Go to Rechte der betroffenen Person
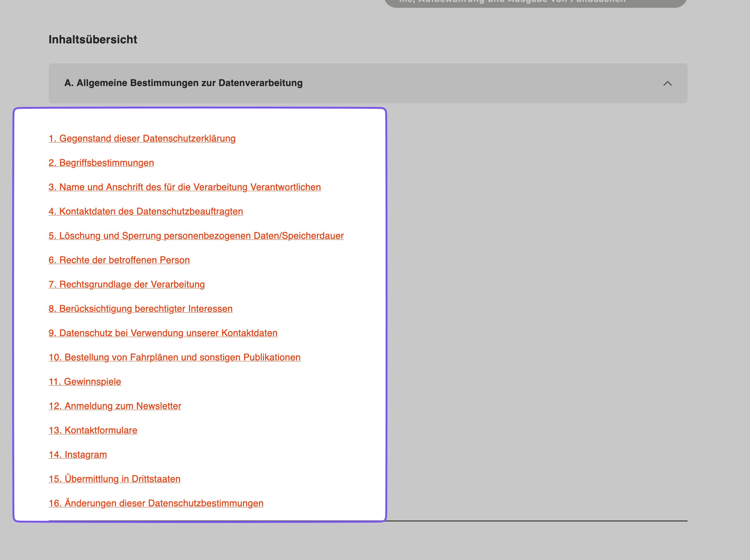750x560 pixels. [x=119, y=260]
